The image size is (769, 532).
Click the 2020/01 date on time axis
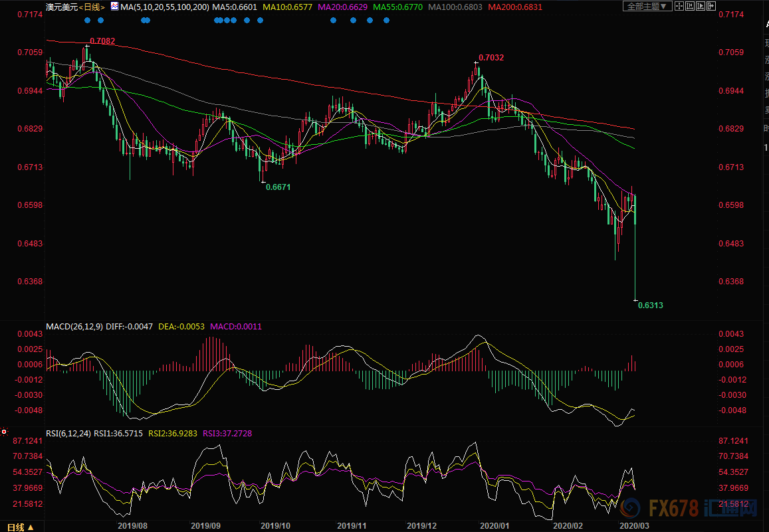(x=494, y=525)
